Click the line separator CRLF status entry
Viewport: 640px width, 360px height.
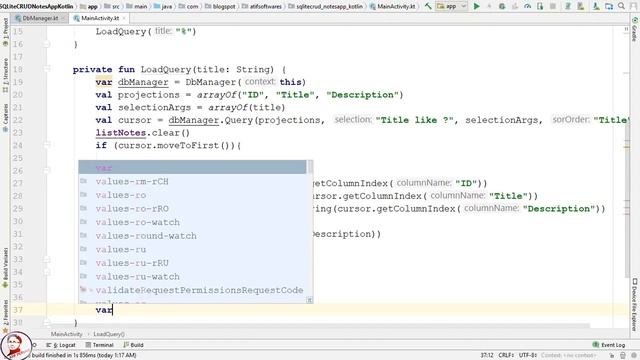click(x=506, y=355)
